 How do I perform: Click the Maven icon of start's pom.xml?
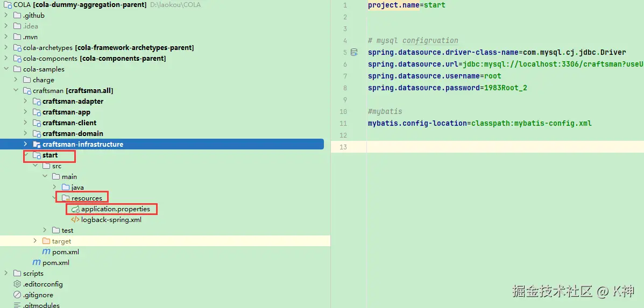click(x=46, y=252)
